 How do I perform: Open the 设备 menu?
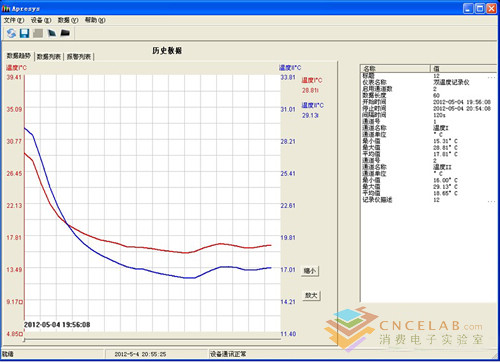pos(41,20)
